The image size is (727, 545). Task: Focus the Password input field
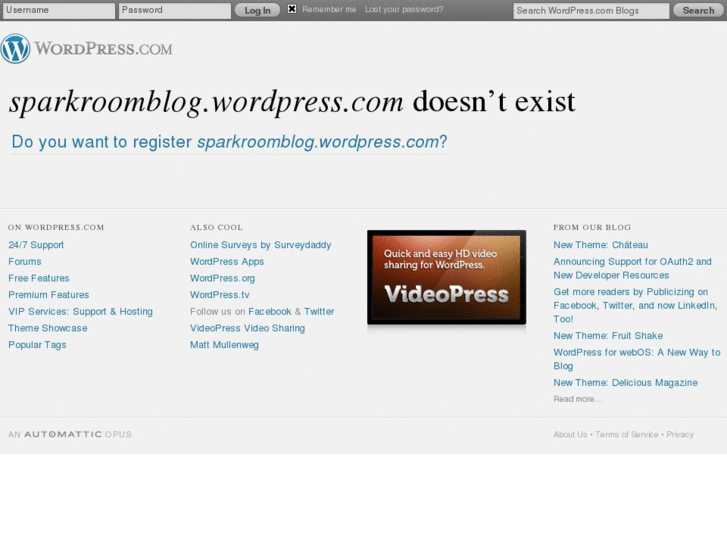[175, 10]
